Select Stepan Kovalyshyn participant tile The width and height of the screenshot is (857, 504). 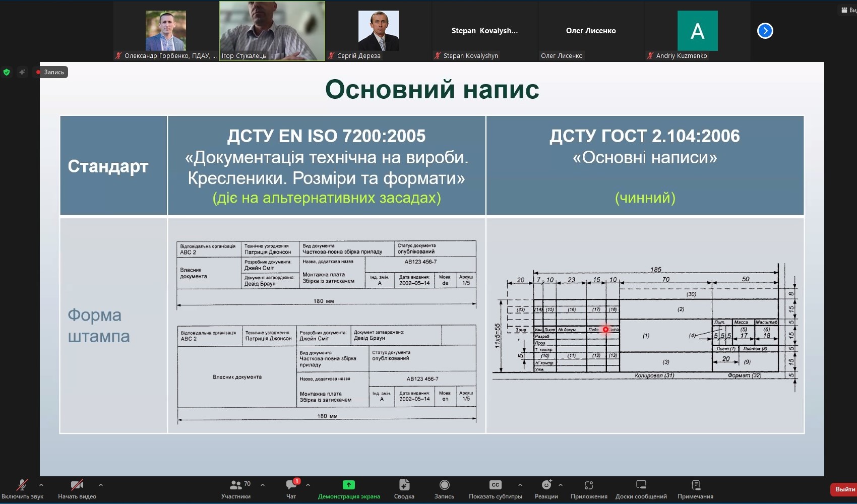pyautogui.click(x=485, y=31)
